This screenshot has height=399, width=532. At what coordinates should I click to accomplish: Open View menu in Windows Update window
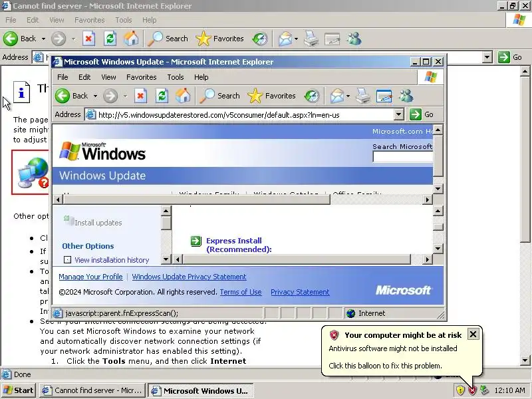[108, 77]
